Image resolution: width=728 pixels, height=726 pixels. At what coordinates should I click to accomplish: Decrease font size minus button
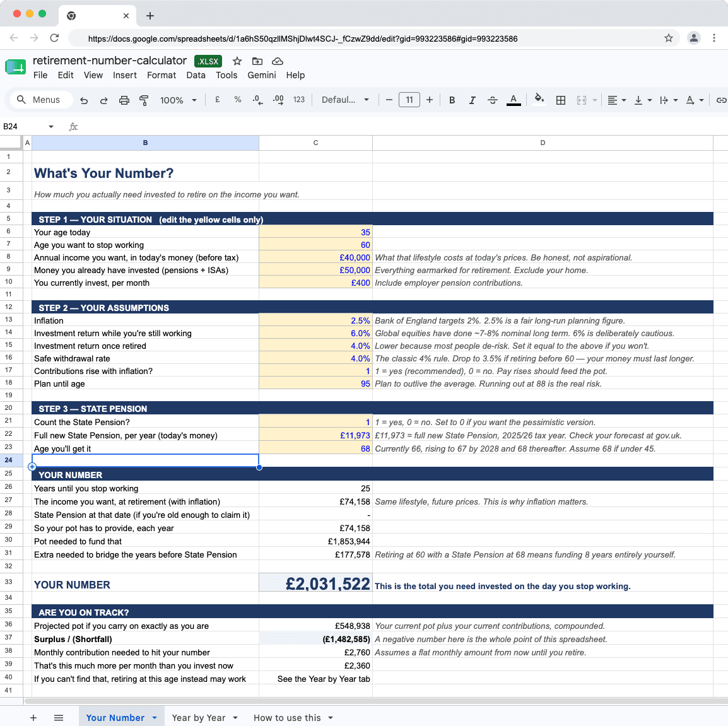[x=389, y=100]
